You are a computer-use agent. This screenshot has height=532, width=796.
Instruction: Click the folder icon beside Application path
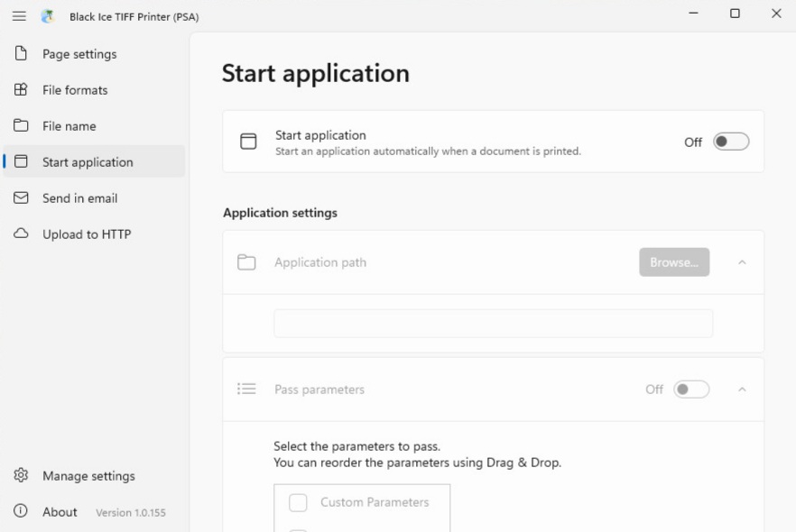click(246, 262)
